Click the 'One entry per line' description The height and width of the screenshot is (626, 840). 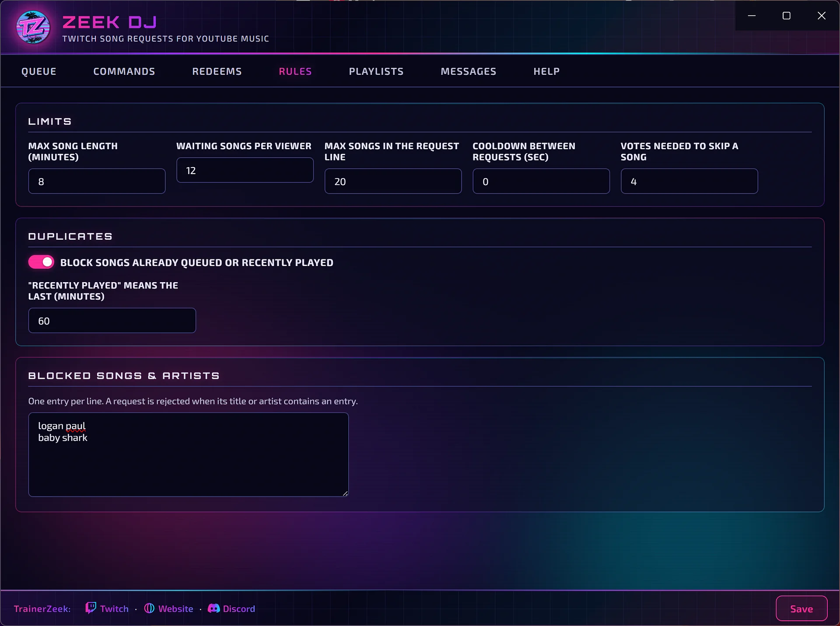(x=193, y=401)
